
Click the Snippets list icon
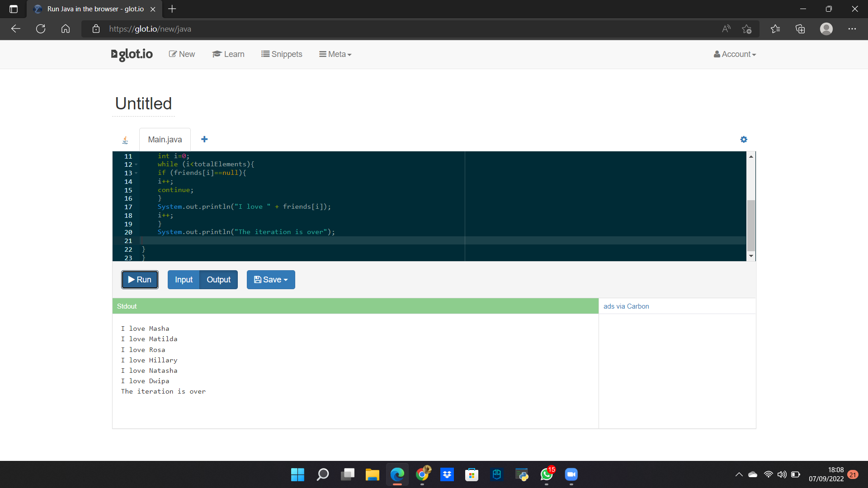pos(266,54)
